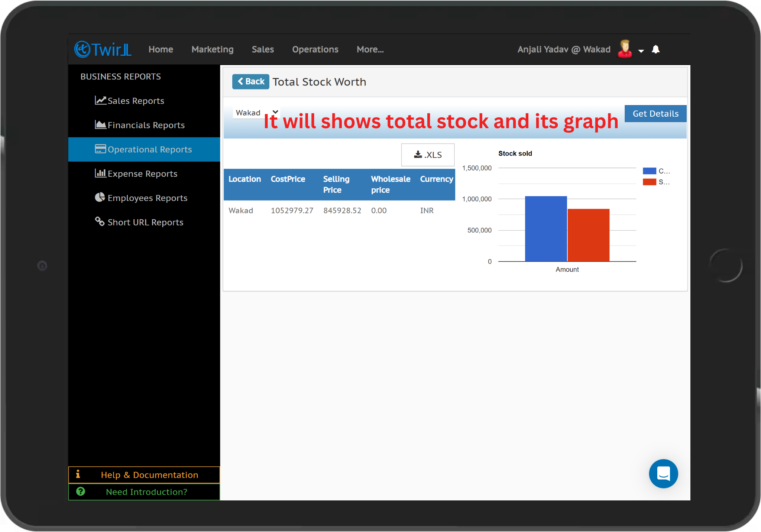
Task: Click the Help & Documentation info icon
Action: tap(78, 474)
